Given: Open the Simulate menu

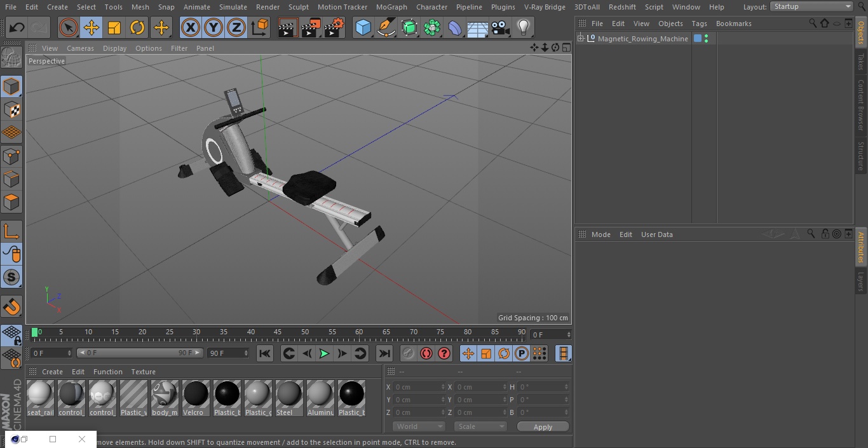Looking at the screenshot, I should pos(233,7).
